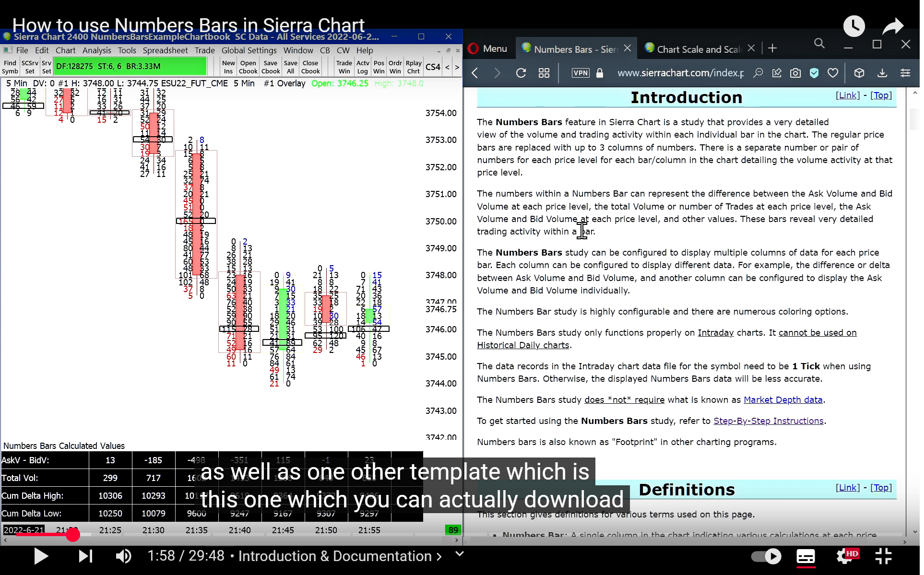The image size is (924, 575).
Task: Toggle subtitles closed captions button
Action: point(806,556)
